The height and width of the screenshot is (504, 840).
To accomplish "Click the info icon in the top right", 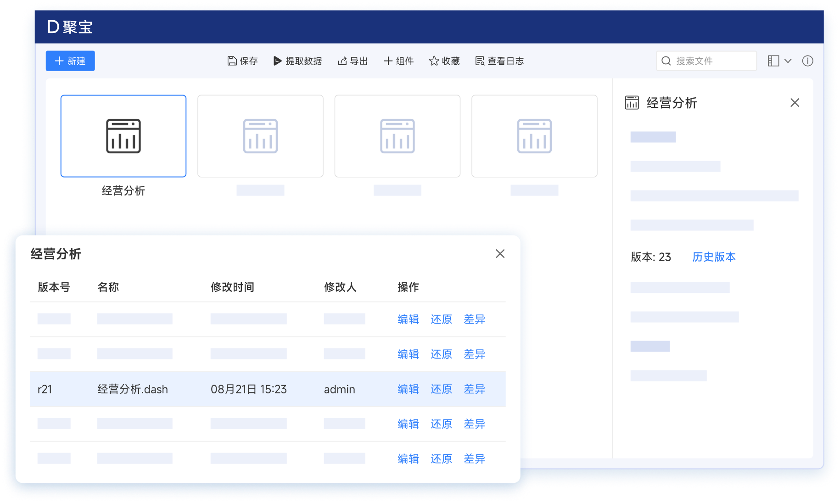I will 807,61.
